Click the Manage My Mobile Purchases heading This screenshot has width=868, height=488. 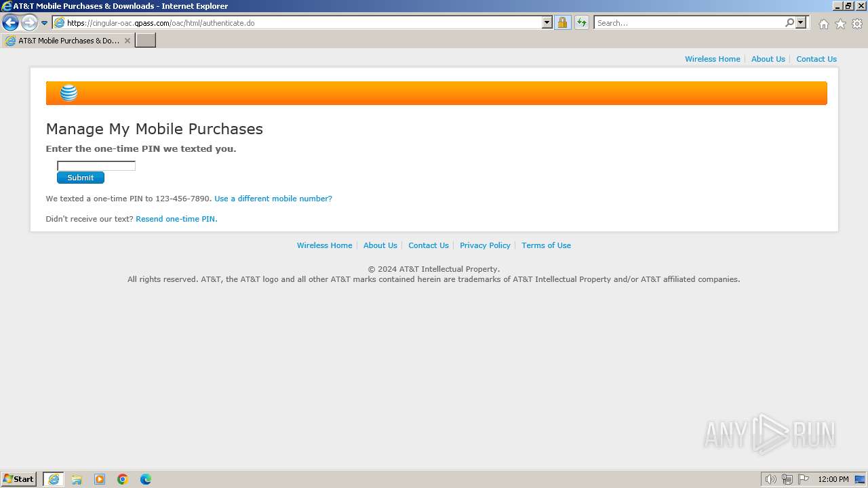coord(154,129)
